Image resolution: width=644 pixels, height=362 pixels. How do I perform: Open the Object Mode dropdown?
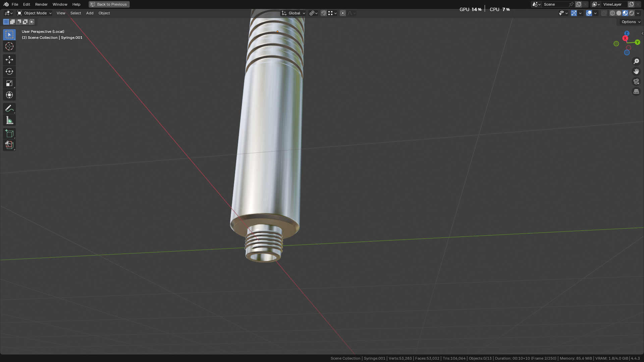point(34,13)
